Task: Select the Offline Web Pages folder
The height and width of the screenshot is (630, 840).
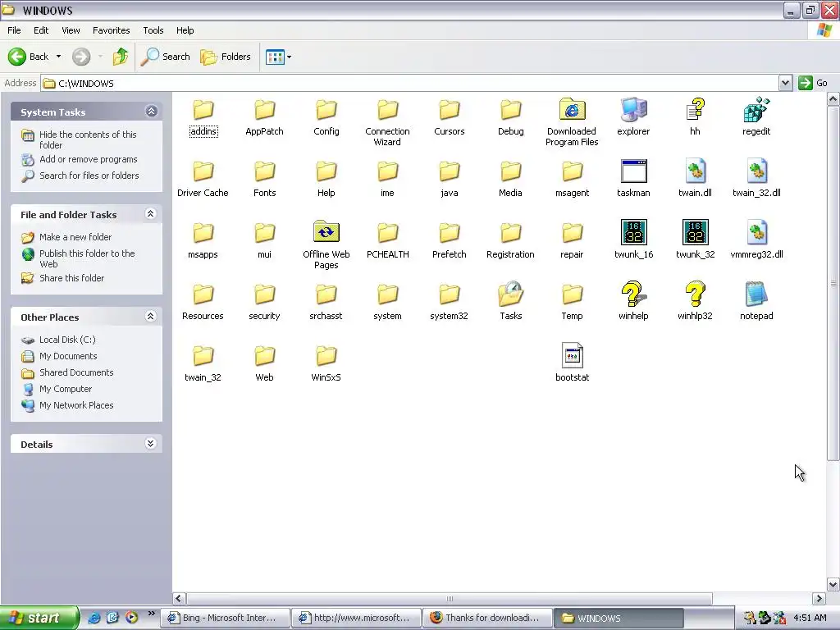Action: click(x=326, y=232)
